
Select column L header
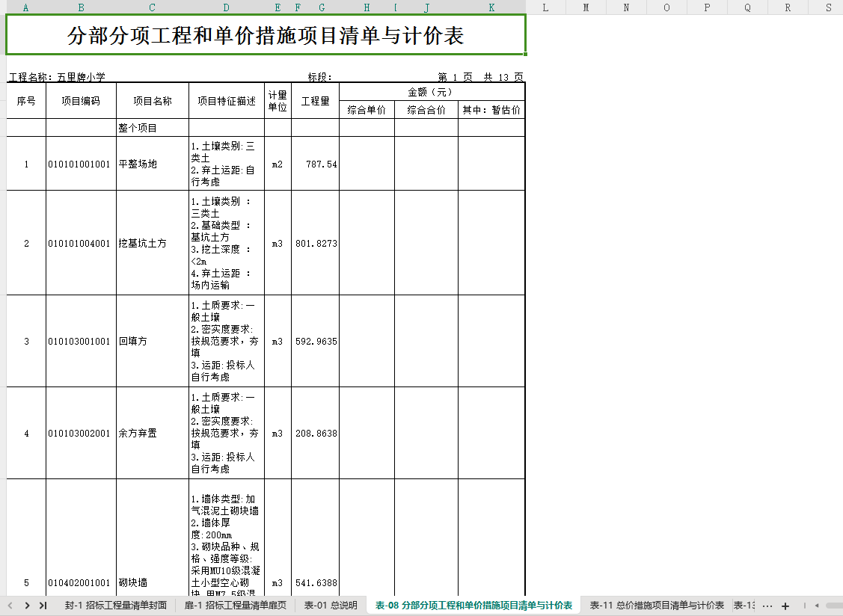coord(546,7)
